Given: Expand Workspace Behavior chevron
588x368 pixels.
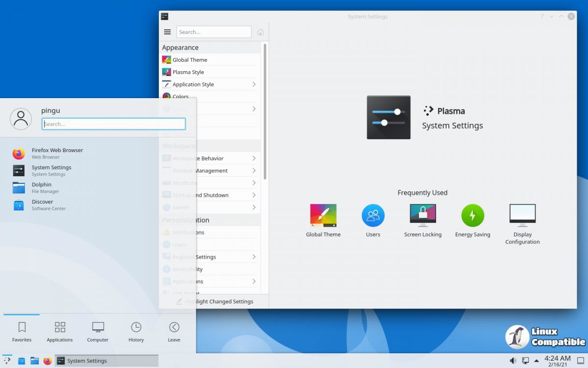Looking at the screenshot, I should coord(254,158).
